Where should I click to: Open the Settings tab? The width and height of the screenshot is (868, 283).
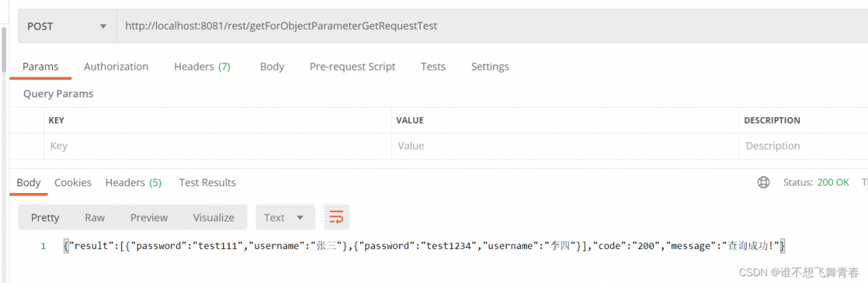pyautogui.click(x=490, y=66)
